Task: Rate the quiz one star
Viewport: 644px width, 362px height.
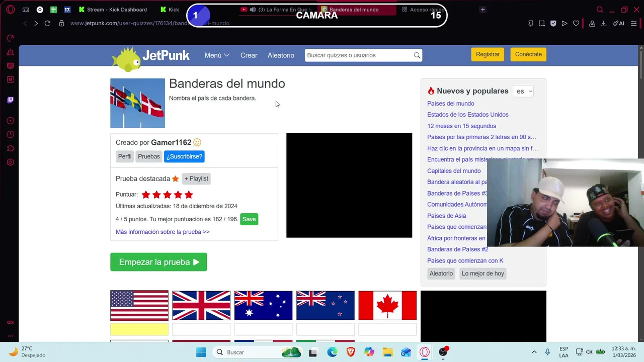Action: tap(146, 195)
